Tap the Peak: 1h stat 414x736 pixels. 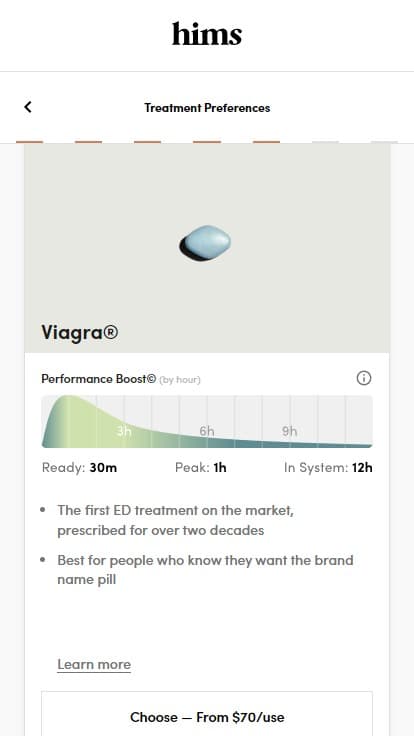[200, 468]
